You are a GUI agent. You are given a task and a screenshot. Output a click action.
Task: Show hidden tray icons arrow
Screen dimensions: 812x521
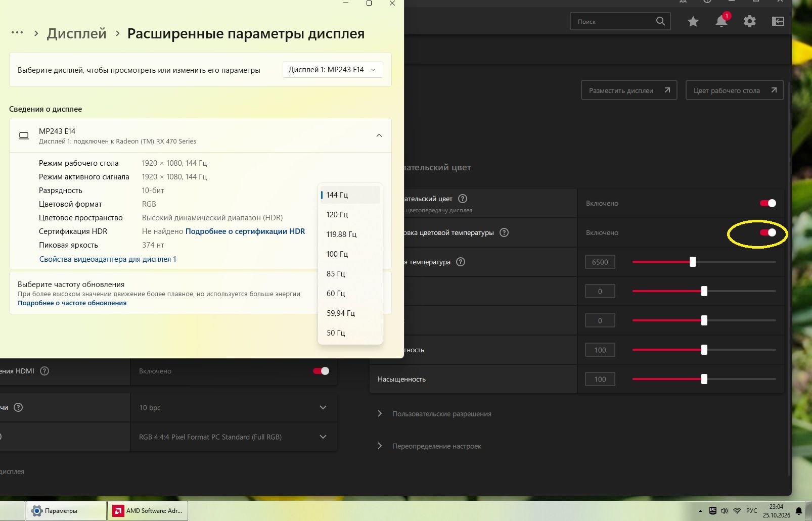coord(700,511)
